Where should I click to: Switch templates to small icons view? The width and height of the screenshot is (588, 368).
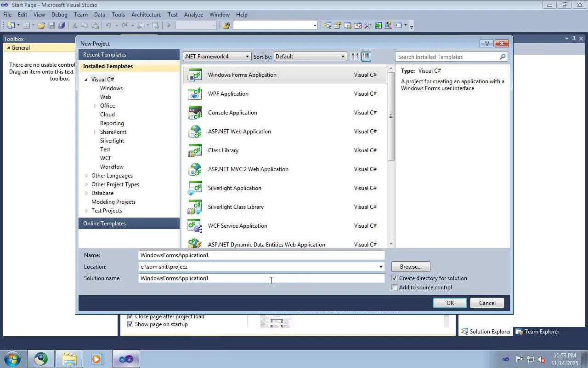click(x=355, y=57)
